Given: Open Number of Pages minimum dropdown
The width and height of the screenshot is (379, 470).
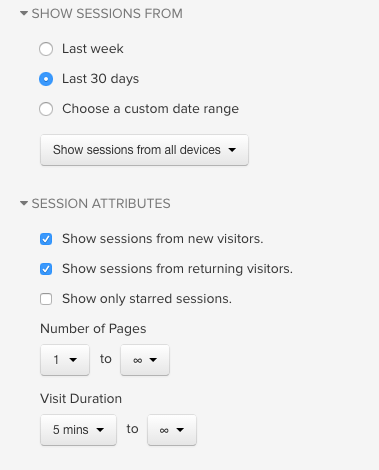Looking at the screenshot, I should click(65, 360).
